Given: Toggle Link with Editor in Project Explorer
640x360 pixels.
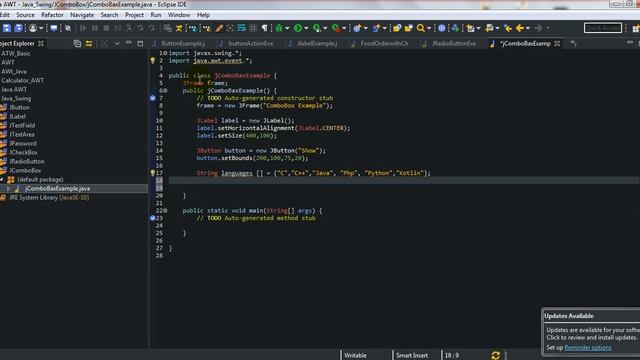Looking at the screenshot, I should click(x=89, y=44).
